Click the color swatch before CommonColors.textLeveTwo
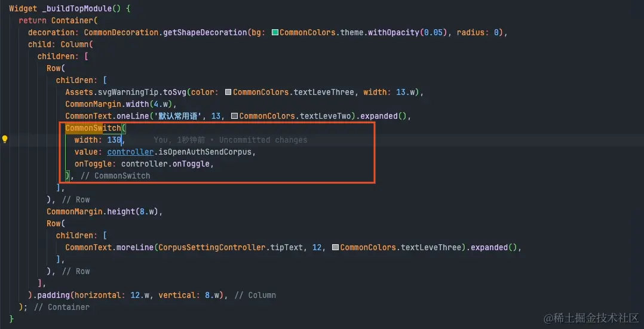 click(235, 116)
